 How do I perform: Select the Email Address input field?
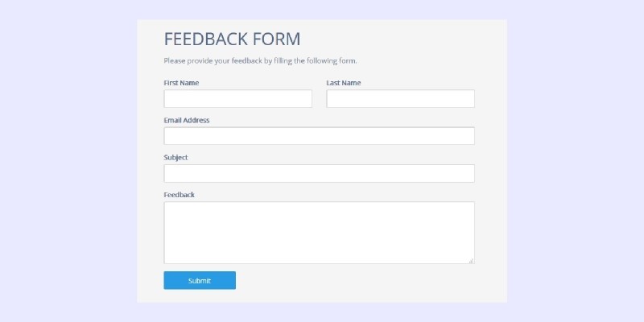click(319, 136)
